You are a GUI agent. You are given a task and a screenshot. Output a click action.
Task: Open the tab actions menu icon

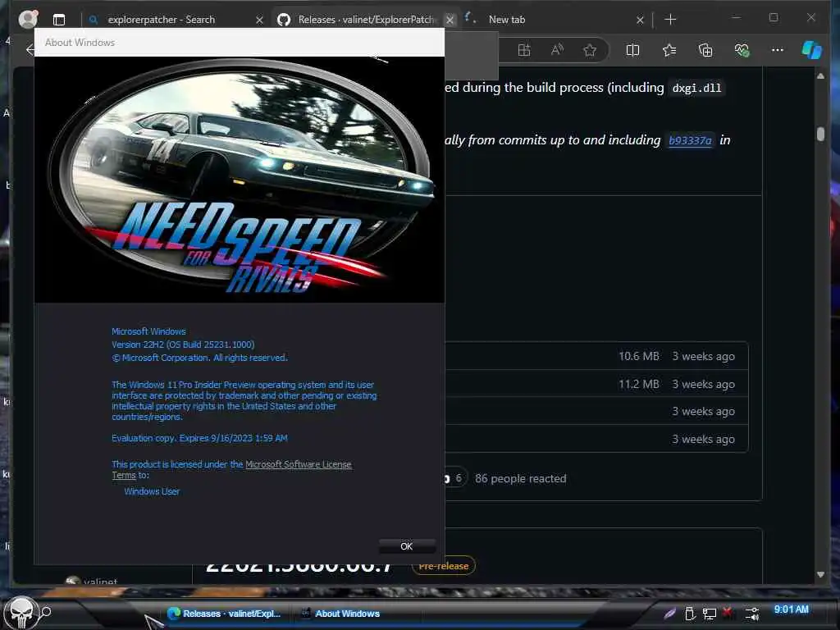59,20
